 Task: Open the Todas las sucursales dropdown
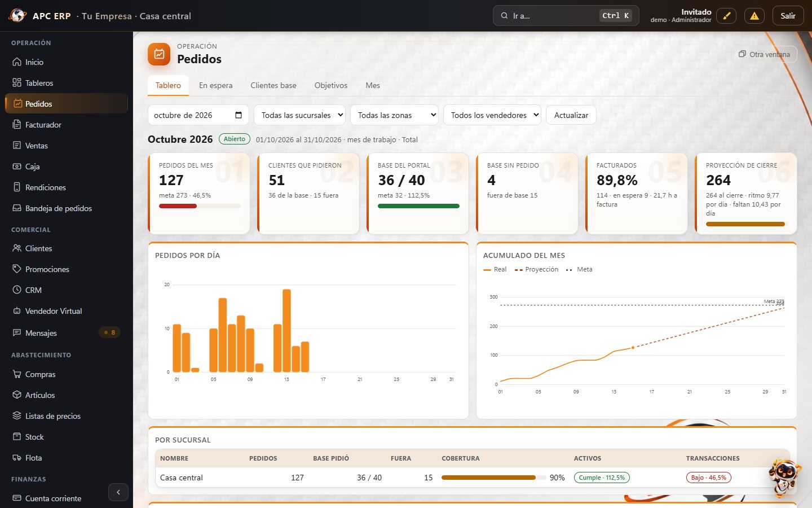[300, 115]
